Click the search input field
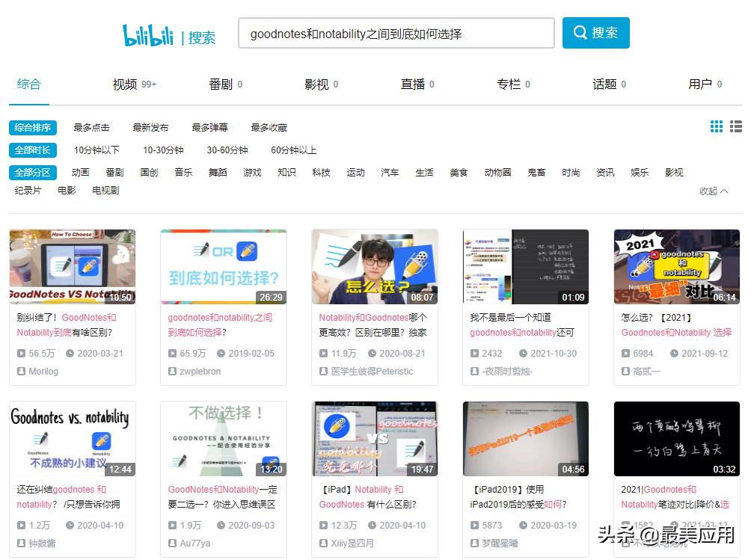 [x=396, y=34]
